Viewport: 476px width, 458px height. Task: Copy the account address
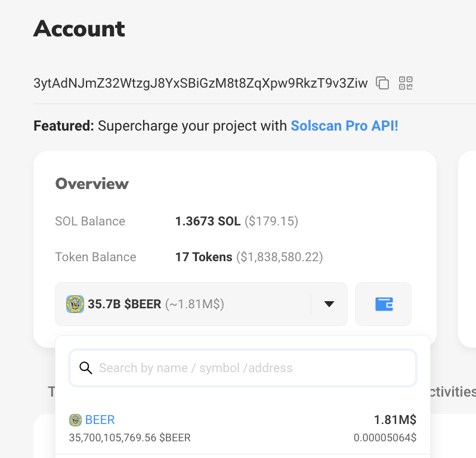tap(382, 83)
